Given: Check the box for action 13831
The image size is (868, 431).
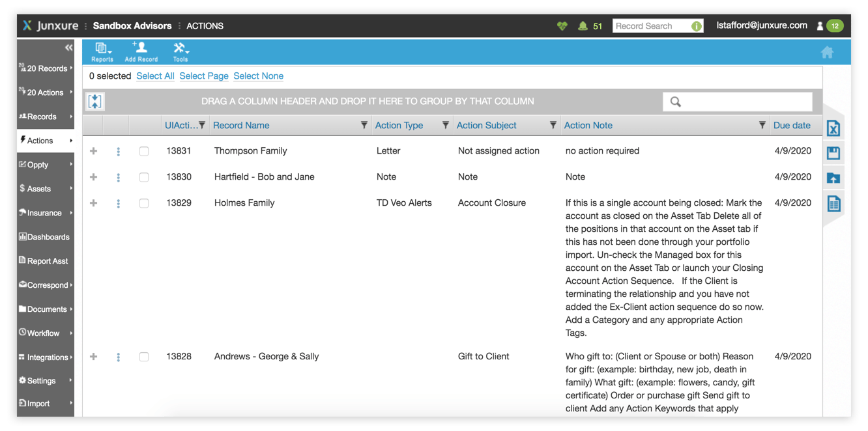Looking at the screenshot, I should [x=144, y=151].
